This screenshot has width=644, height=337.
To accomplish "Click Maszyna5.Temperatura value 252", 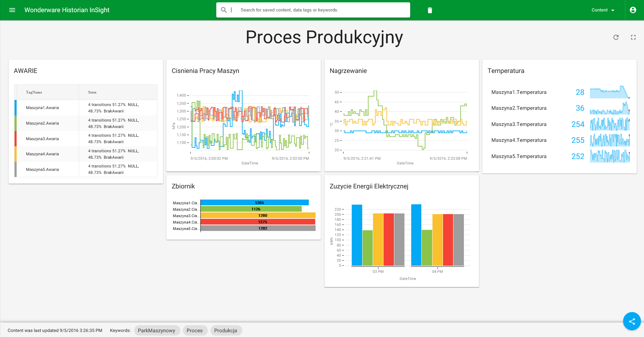I will [578, 156].
